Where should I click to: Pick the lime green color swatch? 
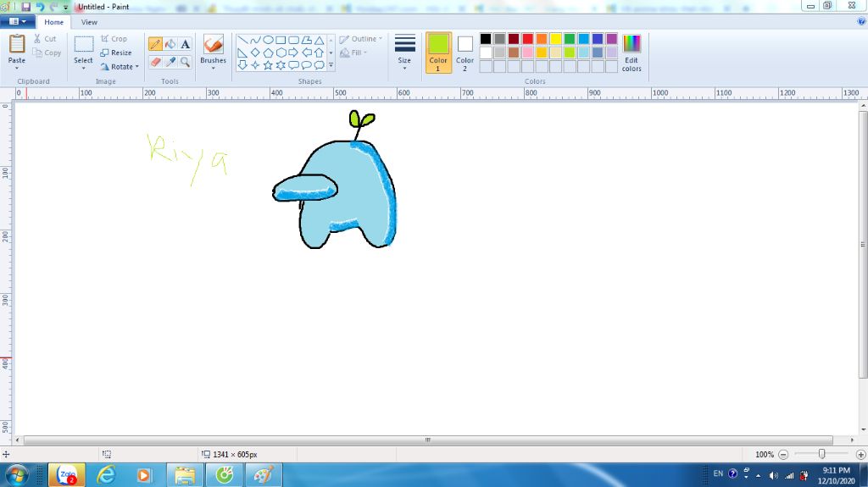[570, 53]
